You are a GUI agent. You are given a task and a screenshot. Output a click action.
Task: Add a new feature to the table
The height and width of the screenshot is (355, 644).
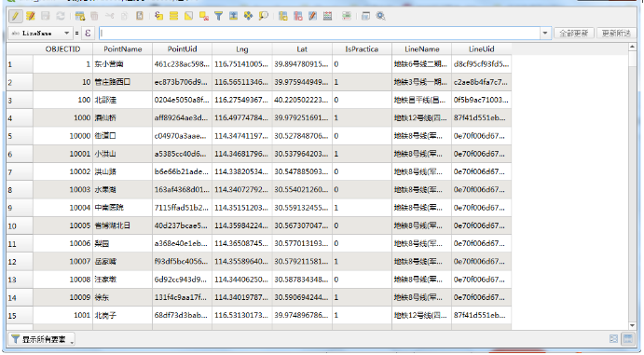pos(79,16)
